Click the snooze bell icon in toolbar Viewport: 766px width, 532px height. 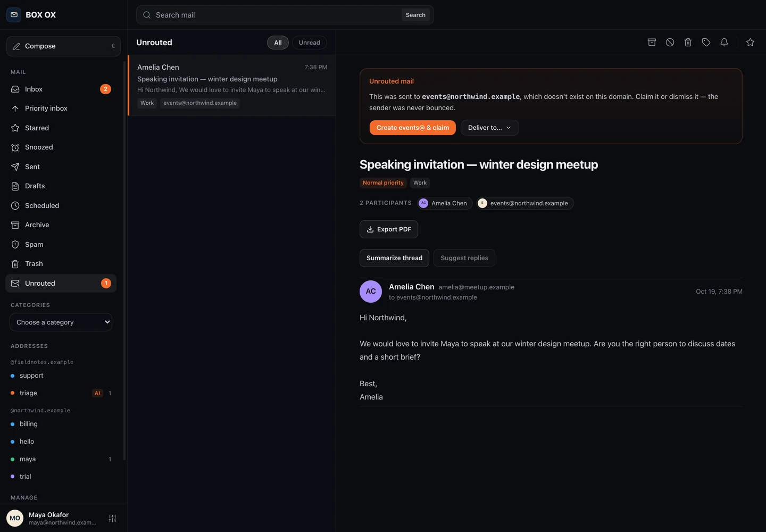(x=724, y=43)
